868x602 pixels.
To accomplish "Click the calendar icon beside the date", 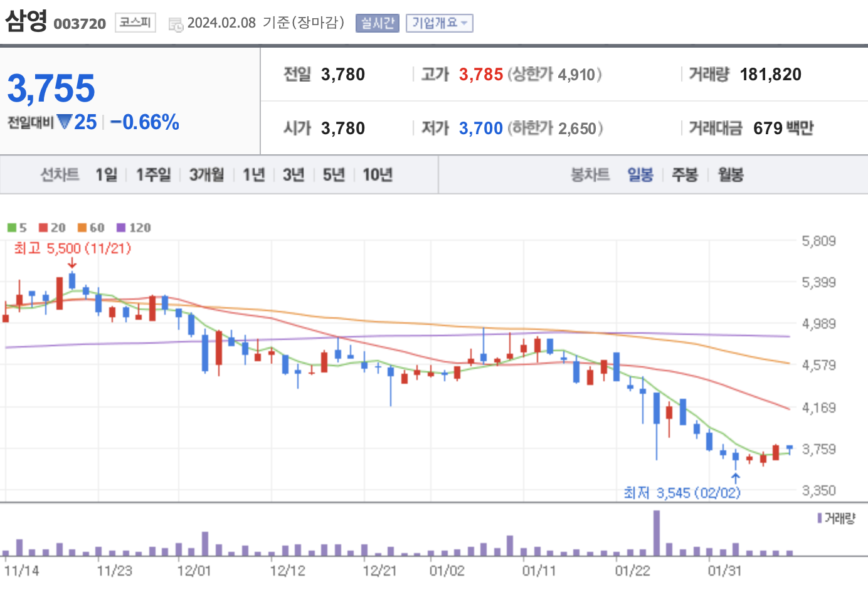I will (x=176, y=24).
